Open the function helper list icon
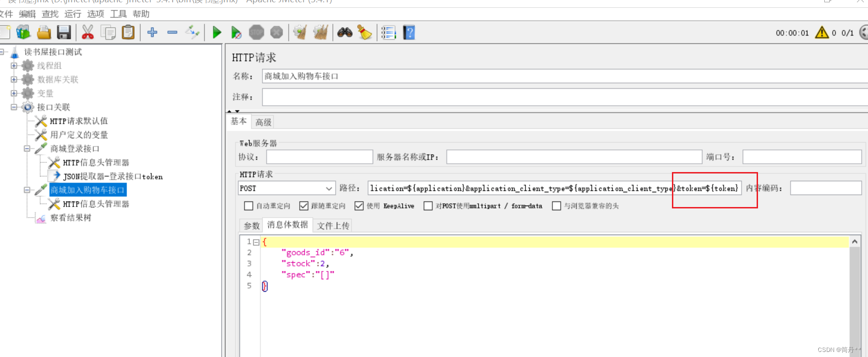Screen dimensions: 868x357 (x=389, y=32)
